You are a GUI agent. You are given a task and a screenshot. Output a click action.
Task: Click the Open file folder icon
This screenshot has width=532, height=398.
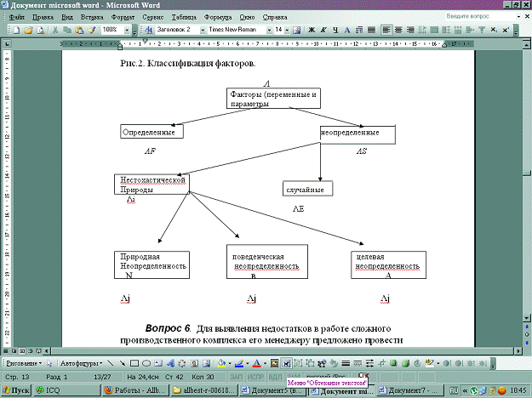pos(28,30)
